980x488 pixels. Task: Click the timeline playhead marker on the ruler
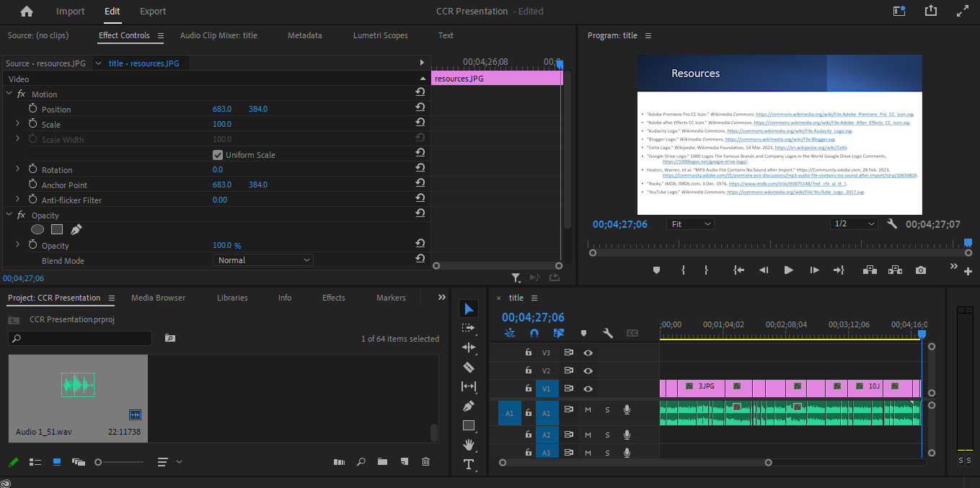(x=922, y=334)
